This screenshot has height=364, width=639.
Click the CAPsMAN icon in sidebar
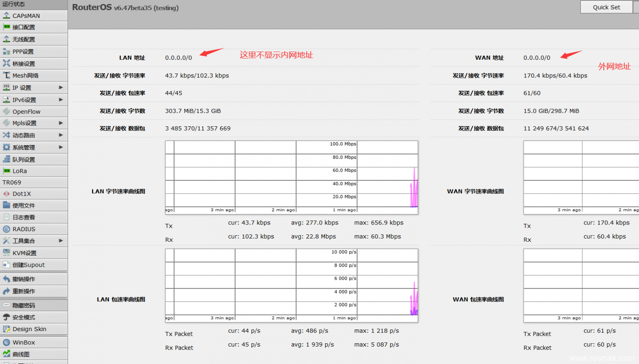6,16
